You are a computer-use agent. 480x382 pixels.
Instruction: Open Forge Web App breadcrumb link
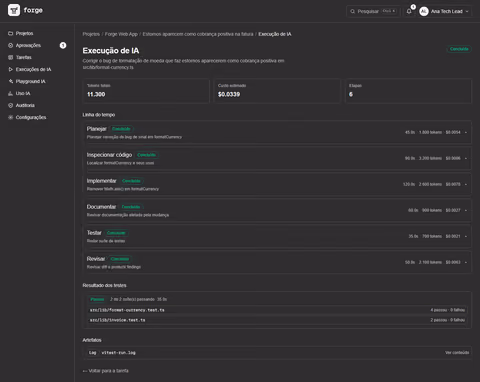[121, 34]
